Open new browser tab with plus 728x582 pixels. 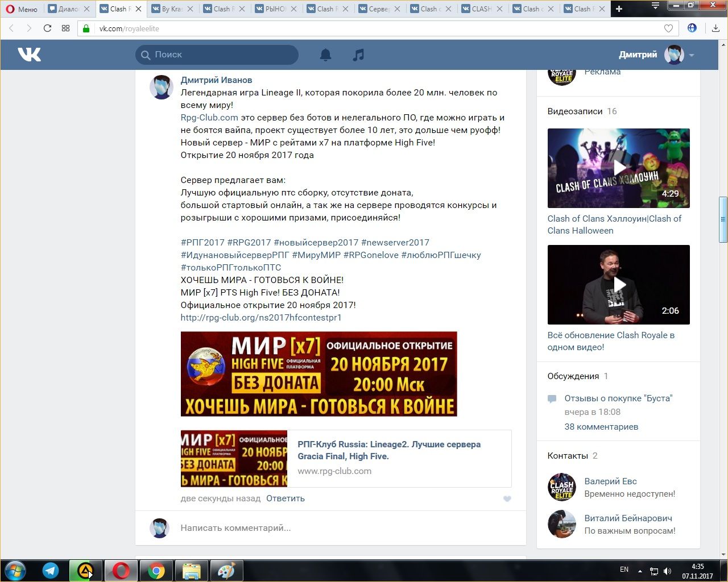point(619,9)
